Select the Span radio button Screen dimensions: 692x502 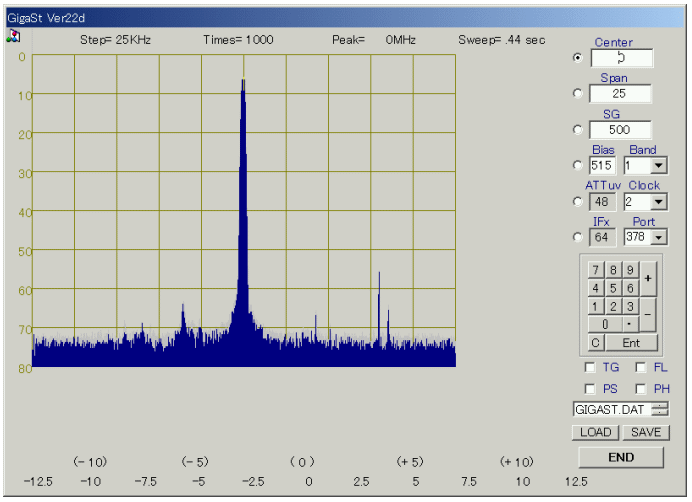point(577,94)
